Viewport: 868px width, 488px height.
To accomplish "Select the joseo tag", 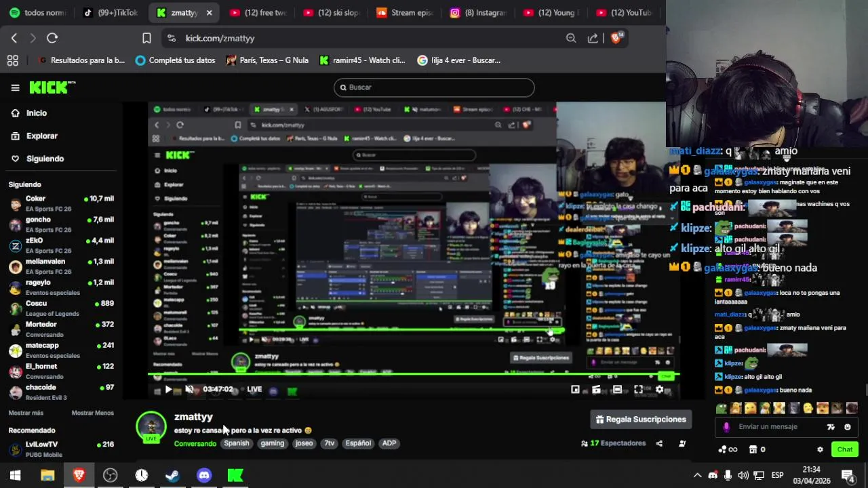I will coord(304,443).
